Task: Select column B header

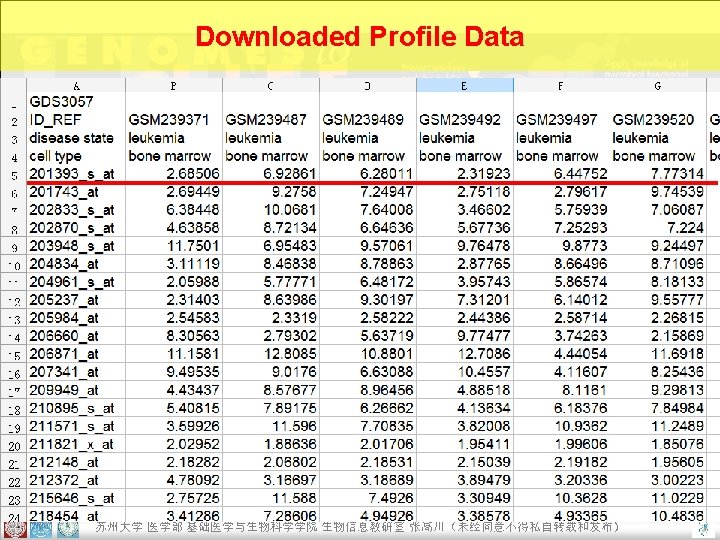Action: pos(174,85)
